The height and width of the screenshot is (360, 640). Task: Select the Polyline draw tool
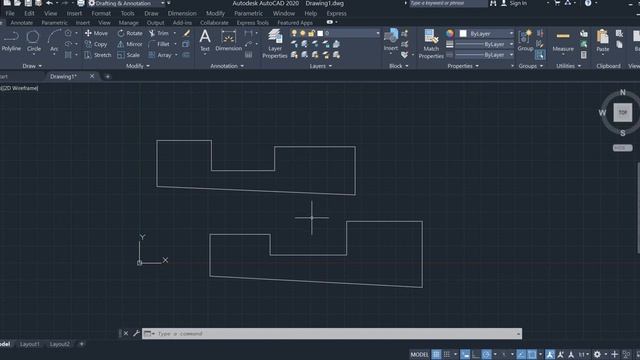[x=11, y=41]
